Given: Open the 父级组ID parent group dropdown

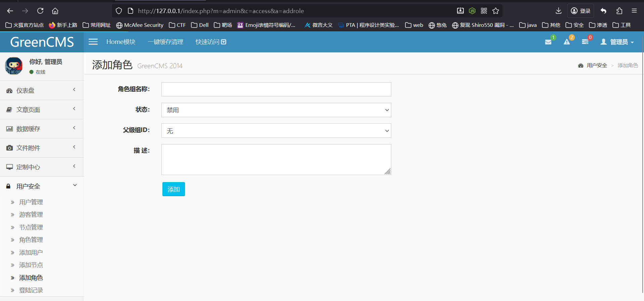Looking at the screenshot, I should 276,131.
